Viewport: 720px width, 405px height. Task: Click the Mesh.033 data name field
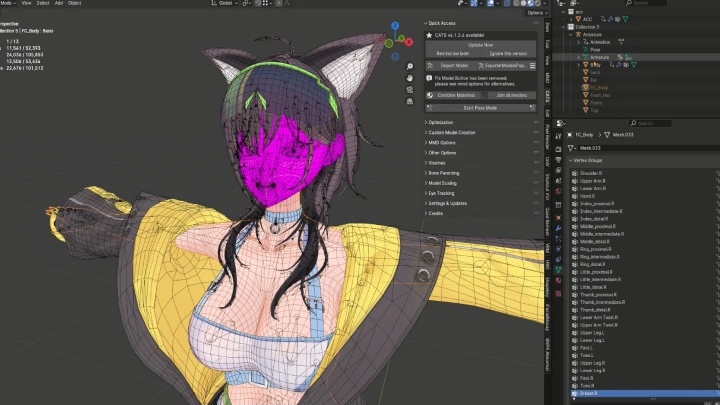coord(647,148)
